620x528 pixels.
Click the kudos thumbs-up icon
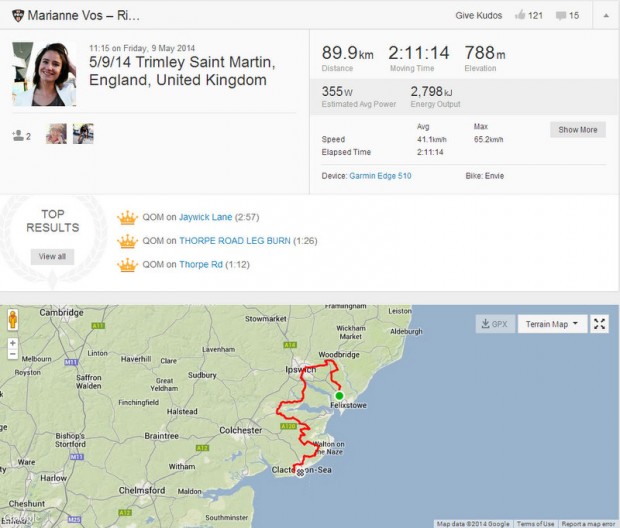(519, 16)
